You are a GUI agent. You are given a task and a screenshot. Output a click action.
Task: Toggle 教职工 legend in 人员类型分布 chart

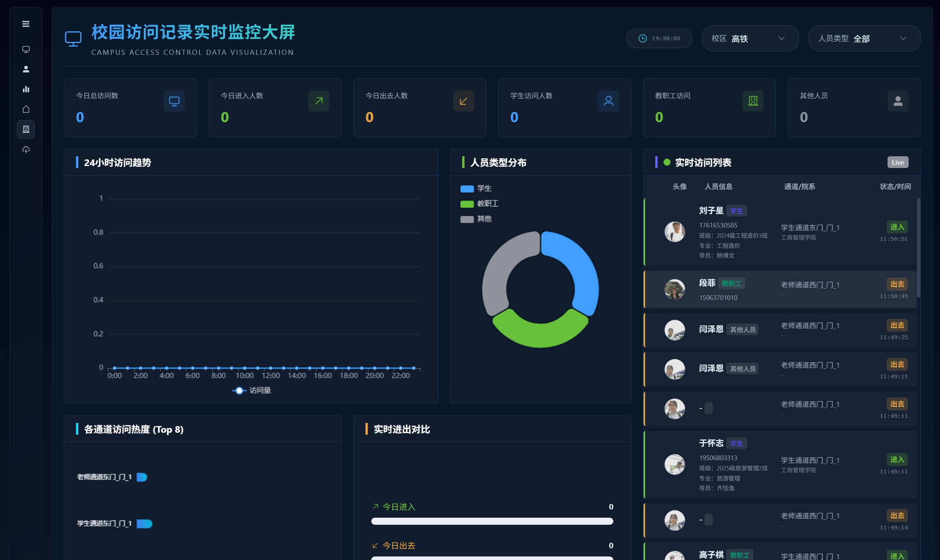pos(479,204)
